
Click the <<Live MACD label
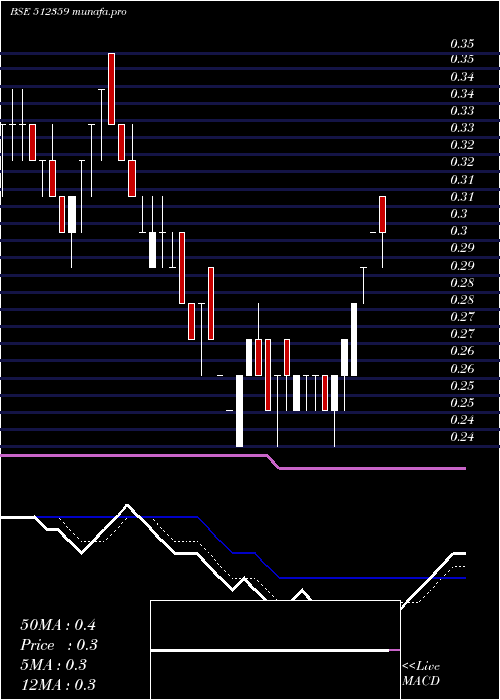(421, 674)
